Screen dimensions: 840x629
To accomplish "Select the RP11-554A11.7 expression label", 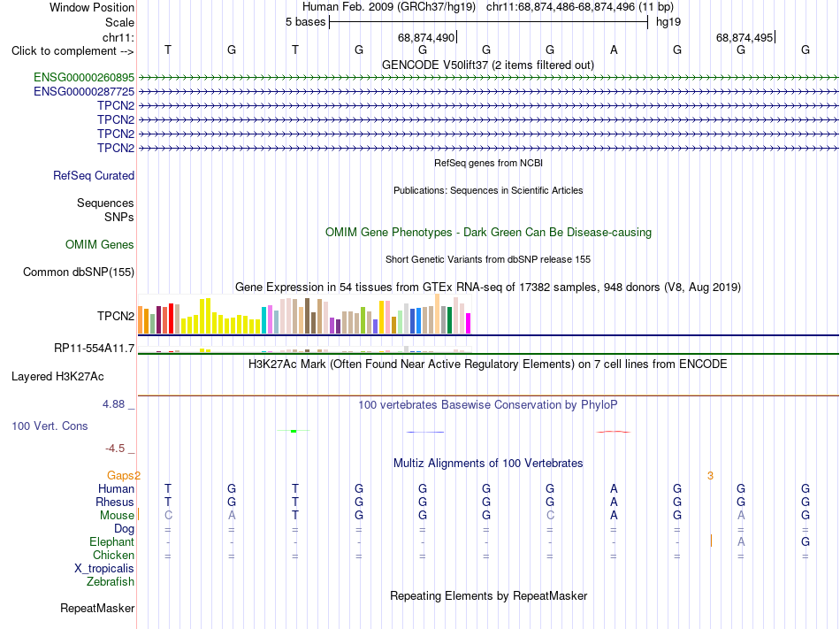I will [95, 349].
